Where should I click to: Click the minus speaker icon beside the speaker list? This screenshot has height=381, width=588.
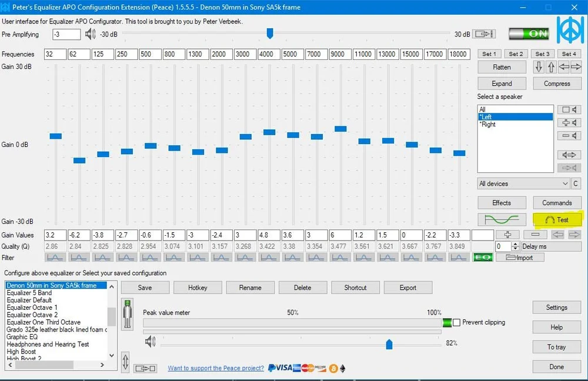pos(569,135)
